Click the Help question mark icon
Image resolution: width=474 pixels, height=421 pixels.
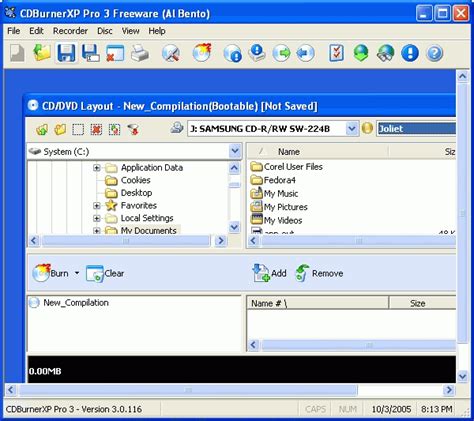click(x=434, y=53)
